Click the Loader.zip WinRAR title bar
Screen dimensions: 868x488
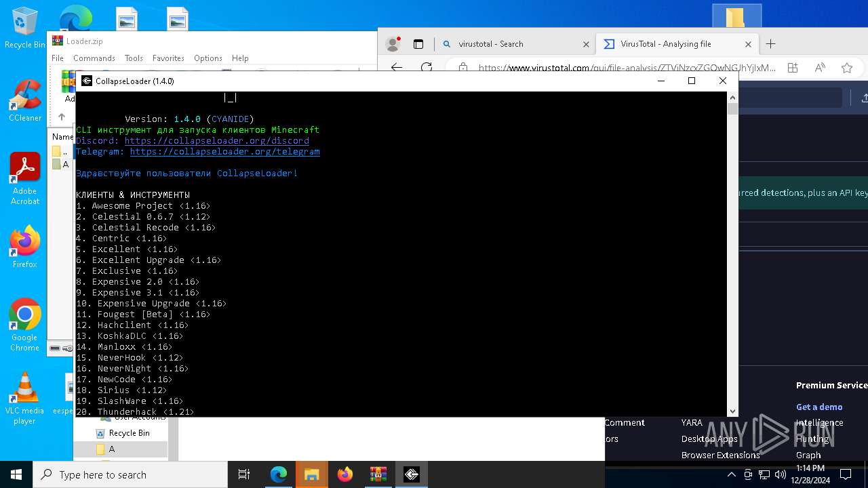pos(214,41)
